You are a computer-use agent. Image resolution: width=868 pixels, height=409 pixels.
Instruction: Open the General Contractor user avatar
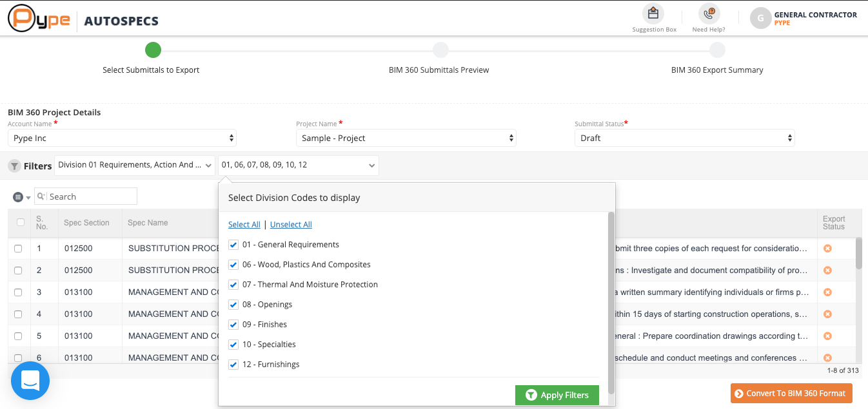tap(760, 18)
